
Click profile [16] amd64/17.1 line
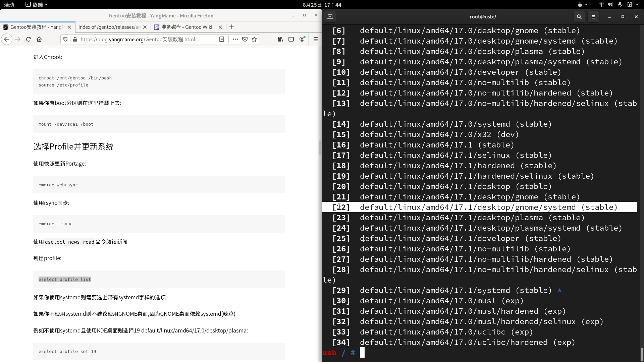click(x=423, y=145)
